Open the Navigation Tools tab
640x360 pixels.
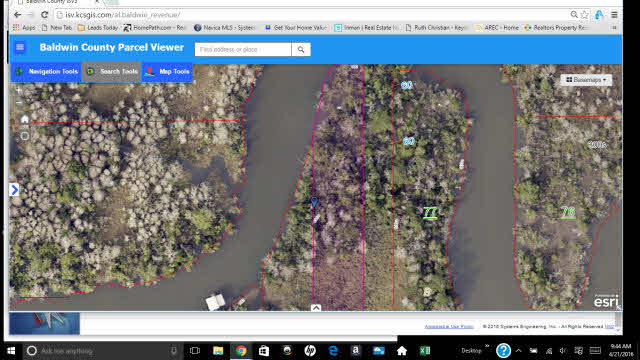pyautogui.click(x=46, y=71)
